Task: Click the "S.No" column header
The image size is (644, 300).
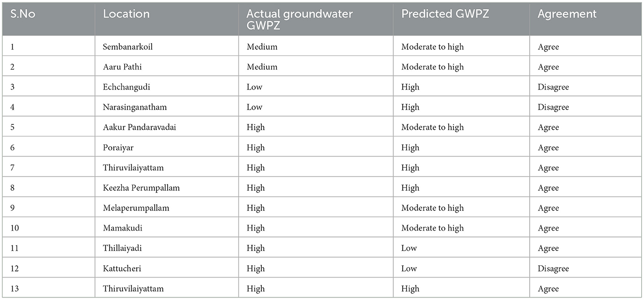Action: [22, 14]
